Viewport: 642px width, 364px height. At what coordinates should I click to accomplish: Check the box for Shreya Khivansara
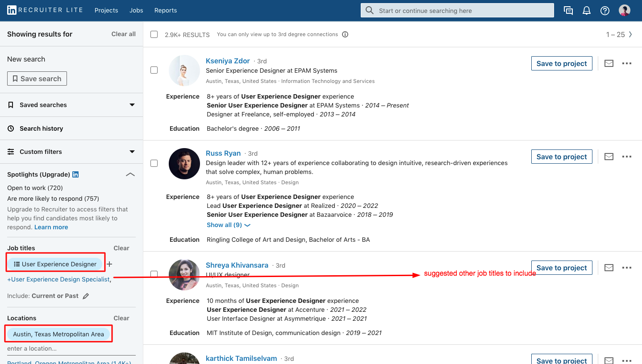pos(154,274)
